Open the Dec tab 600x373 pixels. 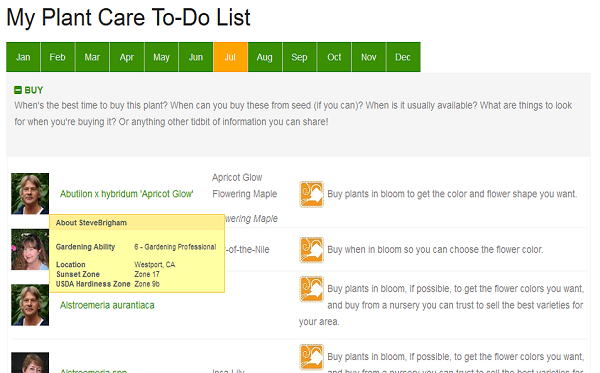tap(403, 57)
